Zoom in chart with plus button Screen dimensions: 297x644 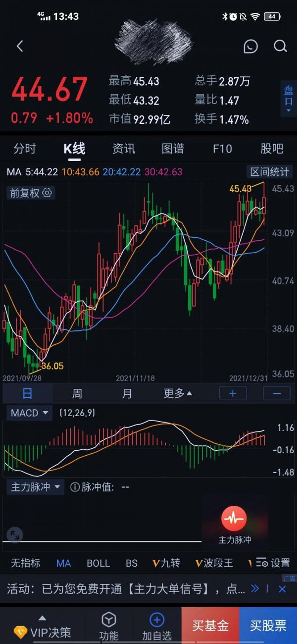[233, 393]
